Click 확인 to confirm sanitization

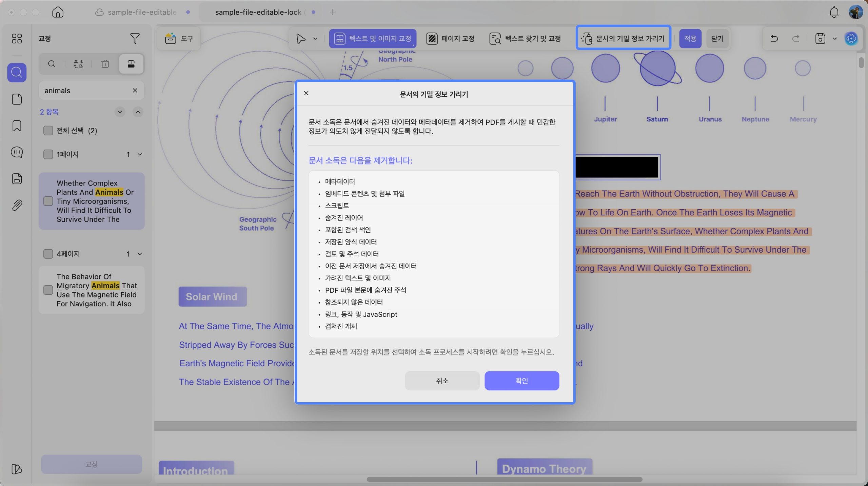(x=521, y=381)
